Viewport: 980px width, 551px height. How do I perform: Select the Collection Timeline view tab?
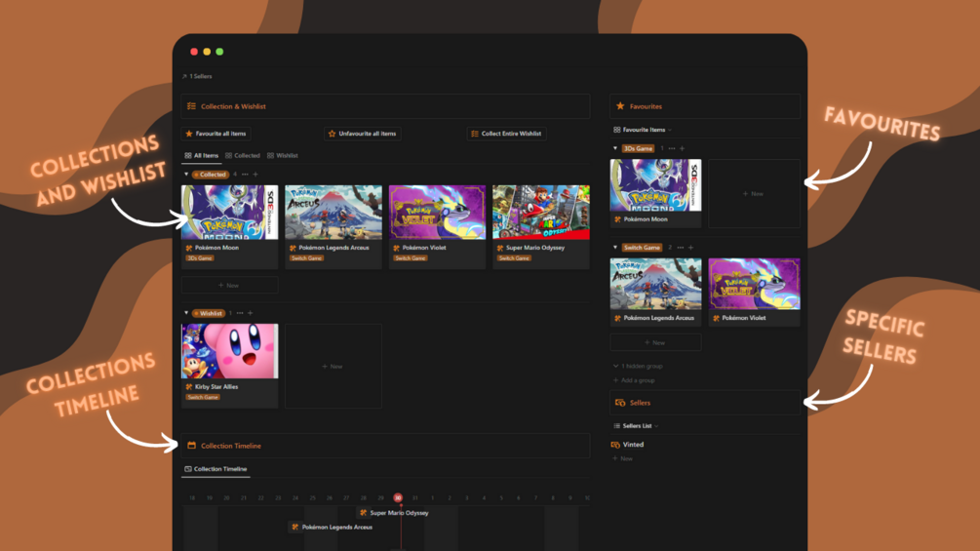216,469
